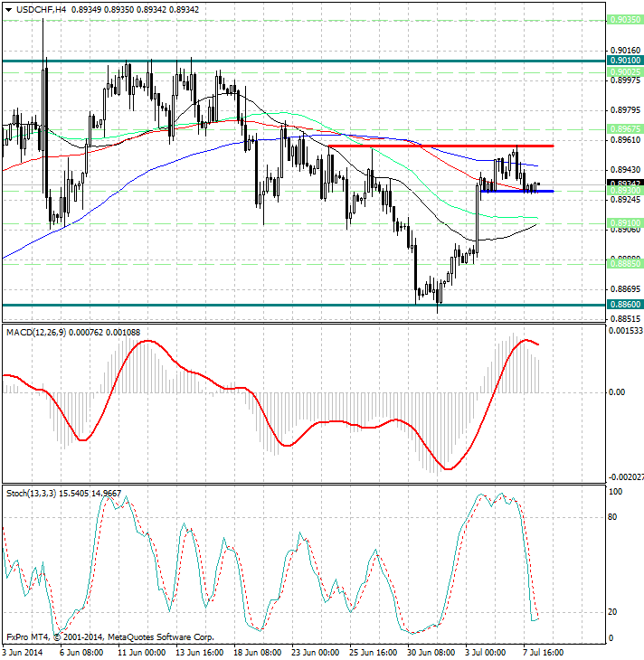This screenshot has width=644, height=660.
Task: Click the green 0.89675 price level label
Action: click(626, 128)
